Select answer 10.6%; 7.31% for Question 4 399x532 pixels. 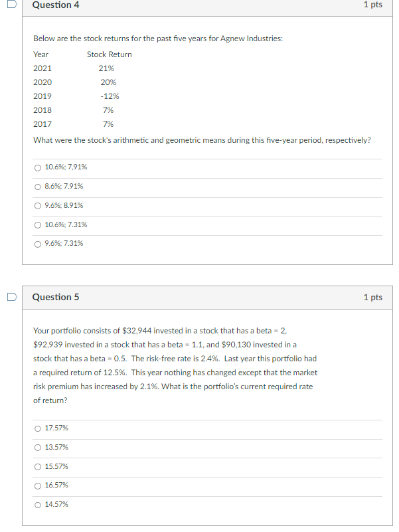tap(38, 224)
